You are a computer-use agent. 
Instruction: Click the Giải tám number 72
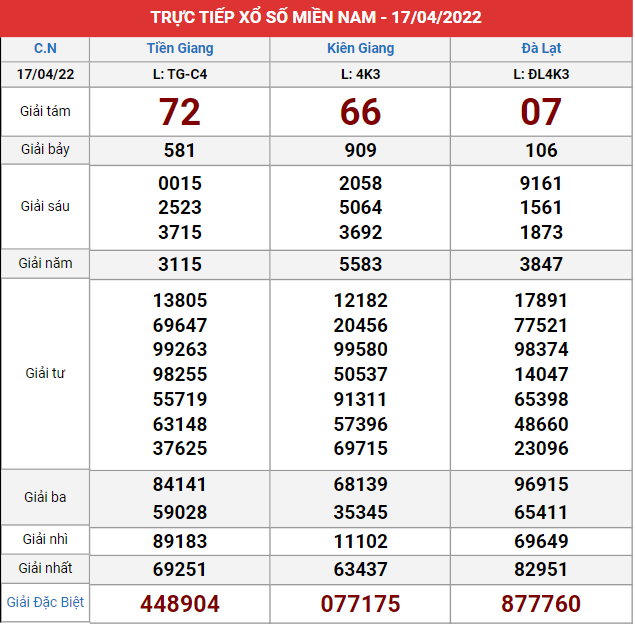point(180,112)
